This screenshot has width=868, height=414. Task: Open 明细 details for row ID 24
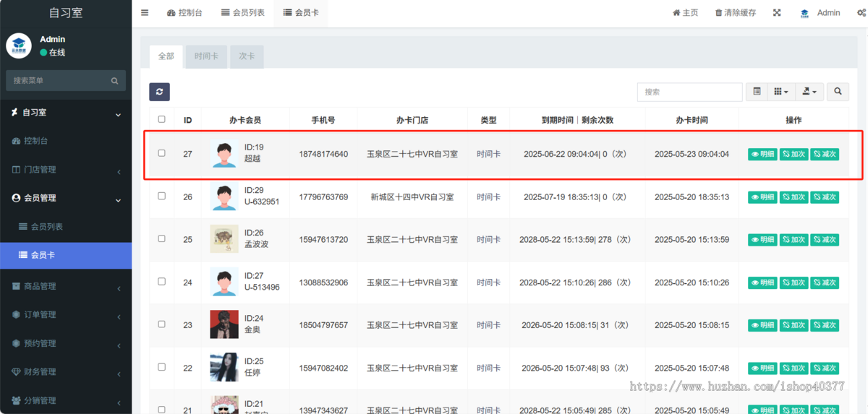click(x=762, y=283)
